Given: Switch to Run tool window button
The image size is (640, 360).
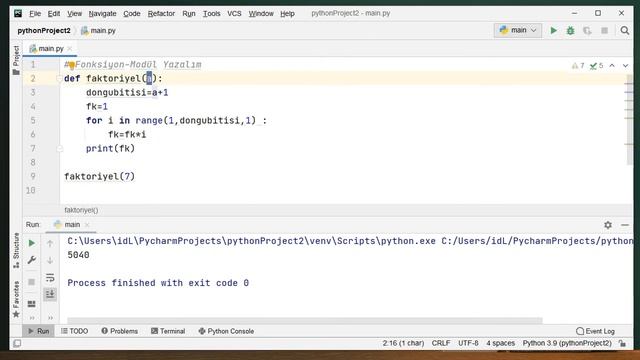Looking at the screenshot, I should pyautogui.click(x=39, y=331).
